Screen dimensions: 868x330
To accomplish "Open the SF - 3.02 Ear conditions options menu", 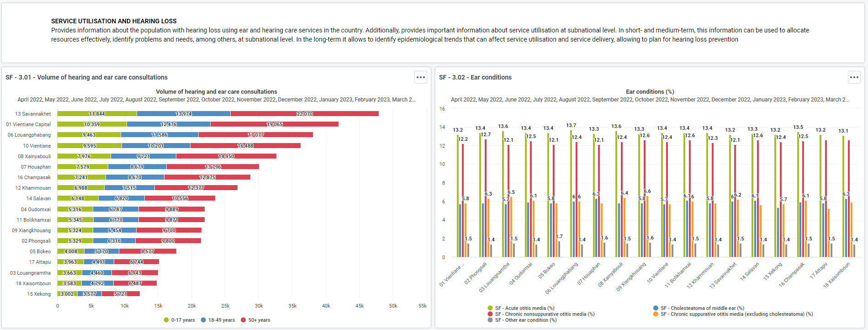I will 854,77.
